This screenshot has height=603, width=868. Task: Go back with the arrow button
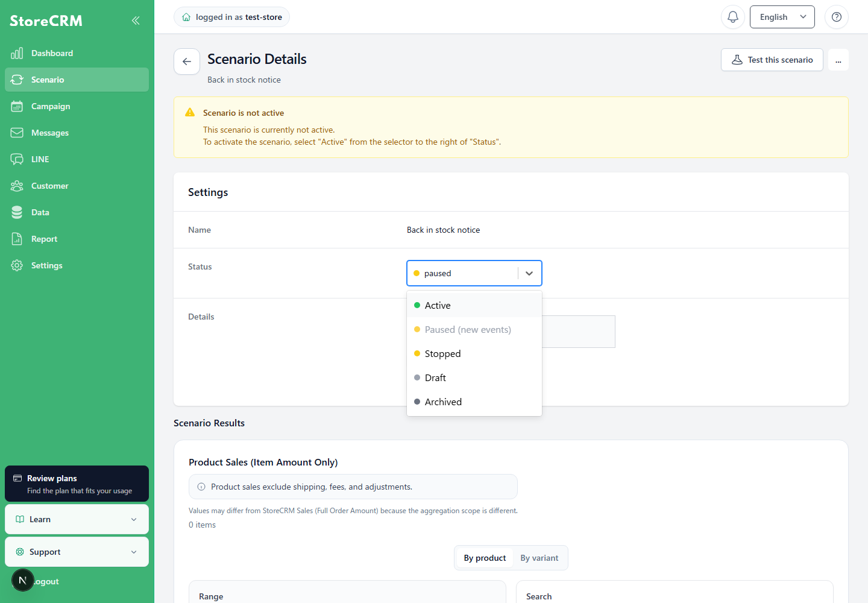pyautogui.click(x=187, y=62)
